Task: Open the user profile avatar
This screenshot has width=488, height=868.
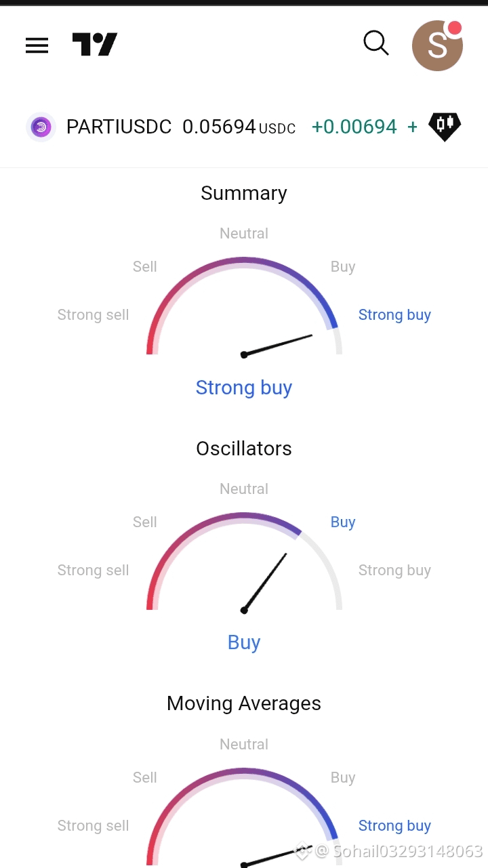Action: (437, 45)
